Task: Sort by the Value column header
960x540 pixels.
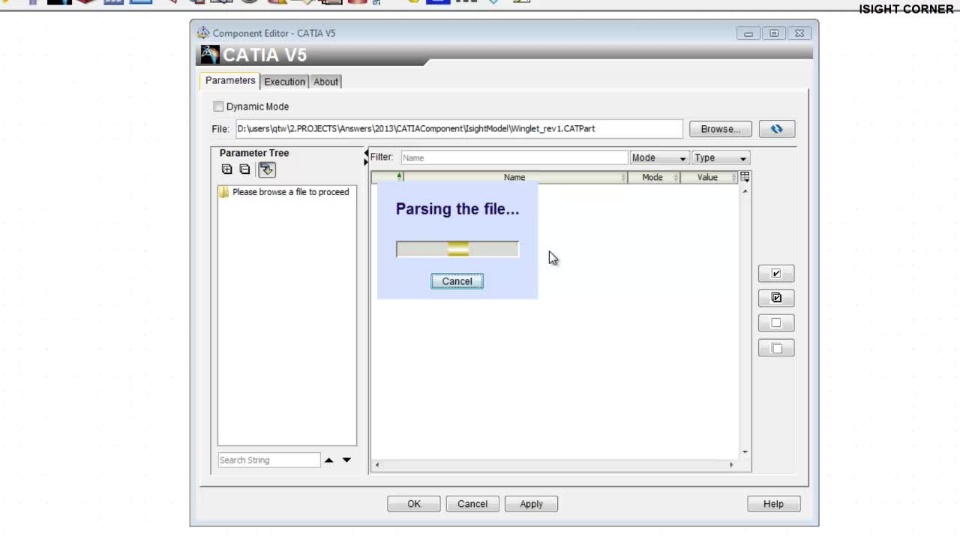Action: [x=707, y=178]
